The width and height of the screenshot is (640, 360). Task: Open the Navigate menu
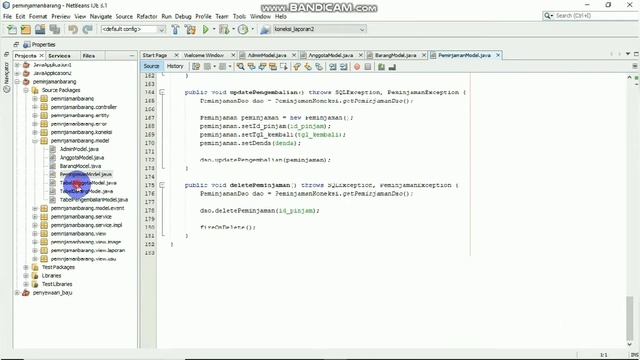click(x=101, y=16)
